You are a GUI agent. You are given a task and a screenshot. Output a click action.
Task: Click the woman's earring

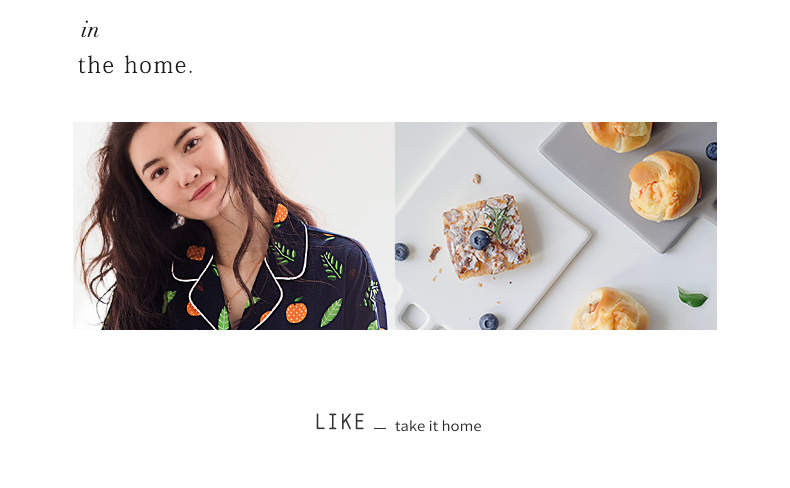178,221
